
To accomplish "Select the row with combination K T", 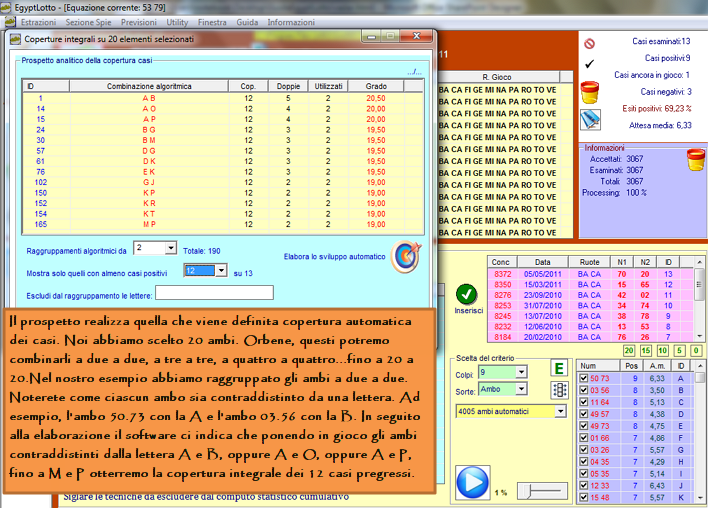I will (x=223, y=214).
